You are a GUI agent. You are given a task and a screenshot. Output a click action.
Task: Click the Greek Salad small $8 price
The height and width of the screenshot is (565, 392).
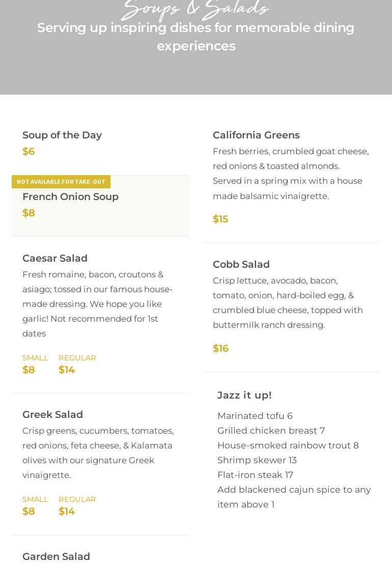pos(29,512)
